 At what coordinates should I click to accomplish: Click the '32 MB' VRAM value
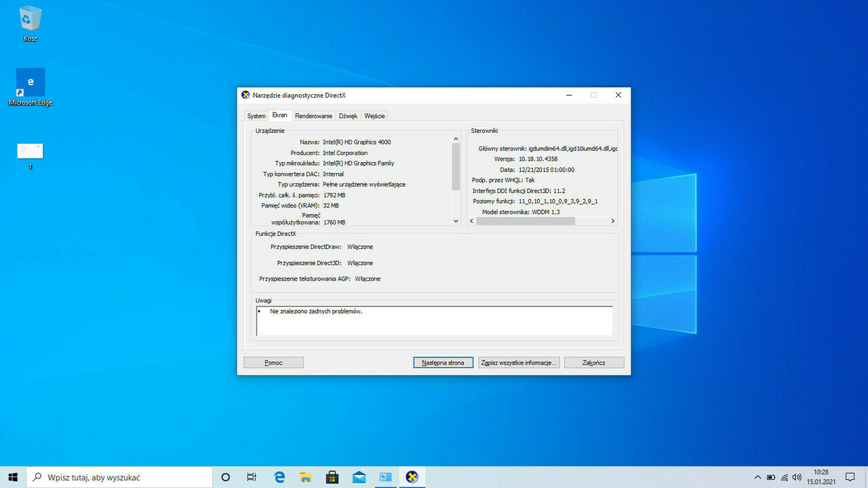(x=331, y=205)
